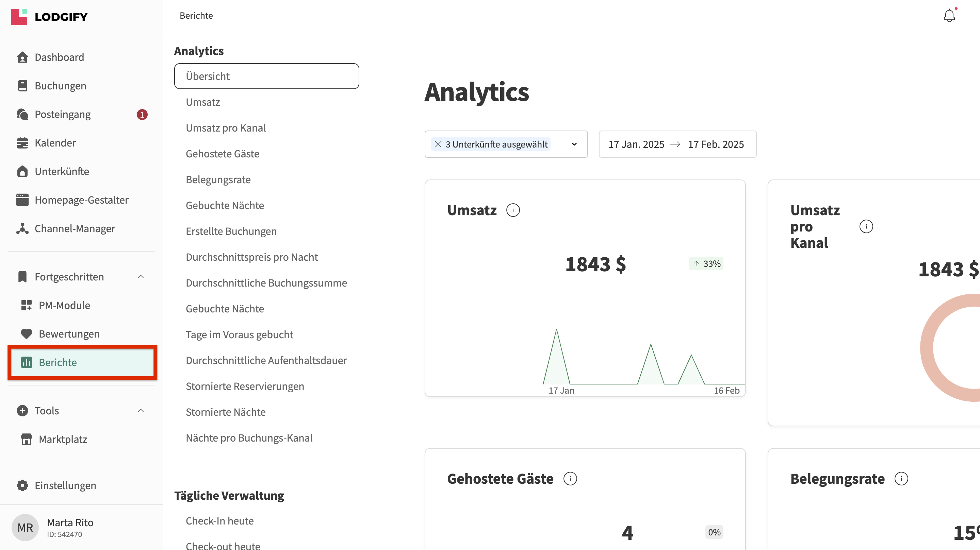Click the Gehostete Gäste info icon
The image size is (980, 550).
(x=570, y=479)
